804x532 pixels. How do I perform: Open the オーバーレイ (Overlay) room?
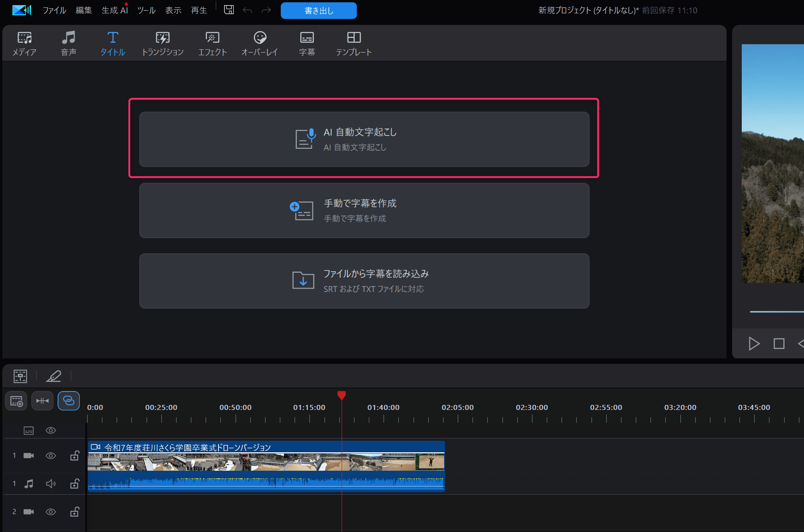pyautogui.click(x=260, y=44)
